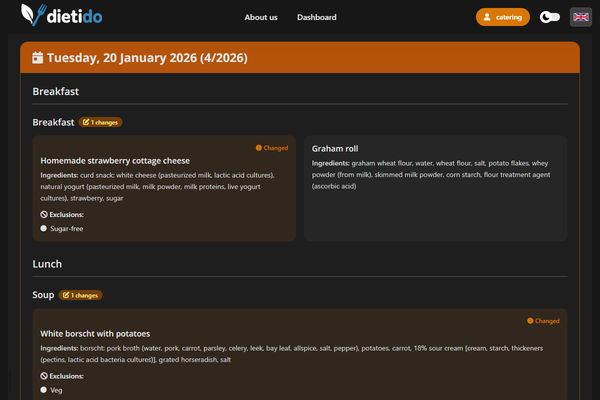The height and width of the screenshot is (400, 600).
Task: Go to the Dashboard
Action: point(316,17)
